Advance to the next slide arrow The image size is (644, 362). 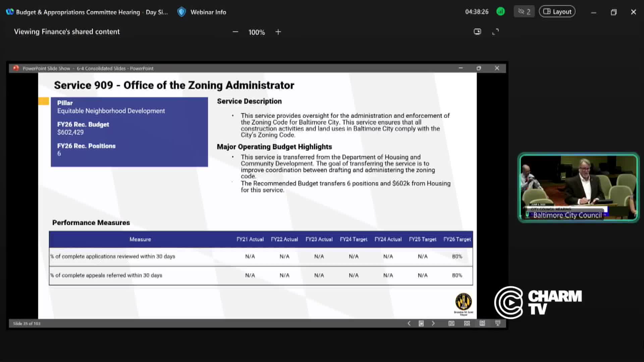[x=433, y=323]
